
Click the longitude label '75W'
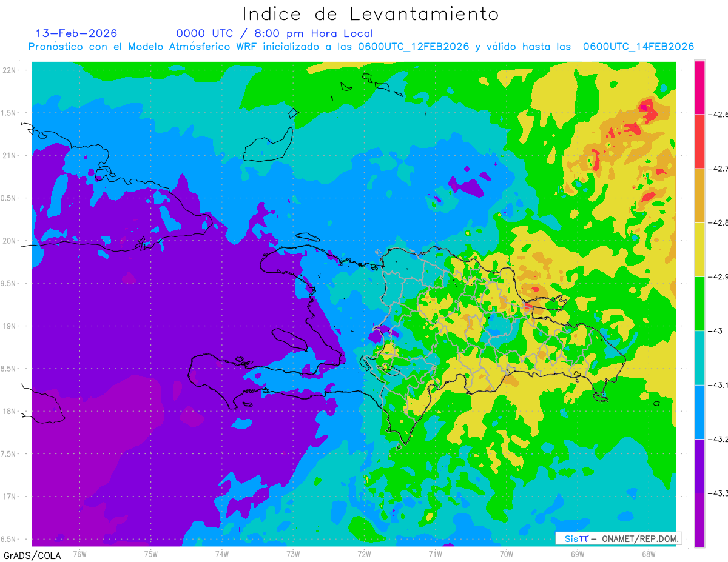[150, 554]
